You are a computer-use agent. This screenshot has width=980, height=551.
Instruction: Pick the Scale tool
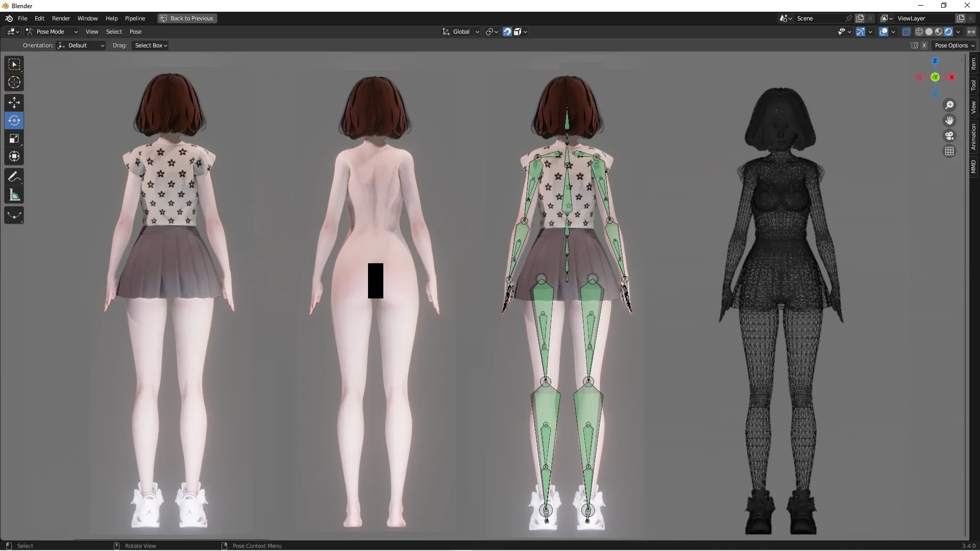click(14, 138)
